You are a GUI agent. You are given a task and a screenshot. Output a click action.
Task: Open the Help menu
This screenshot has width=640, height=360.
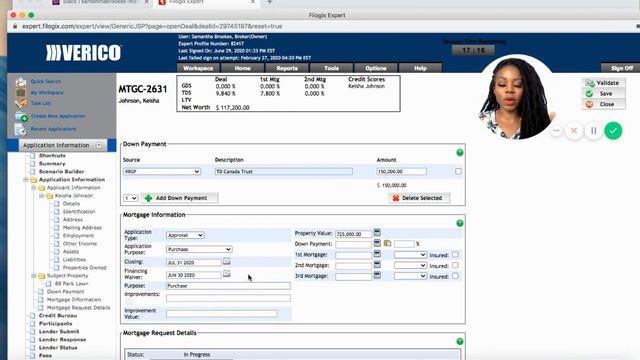420,68
